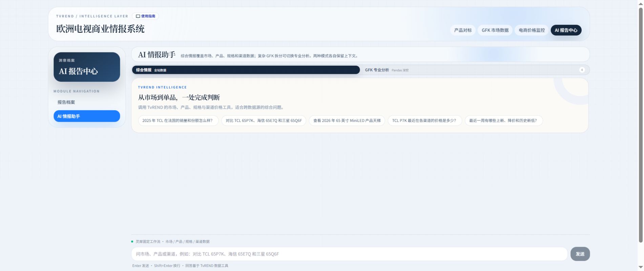The image size is (644, 271).
Task: Click the badge showing 4
Action: click(x=582, y=70)
